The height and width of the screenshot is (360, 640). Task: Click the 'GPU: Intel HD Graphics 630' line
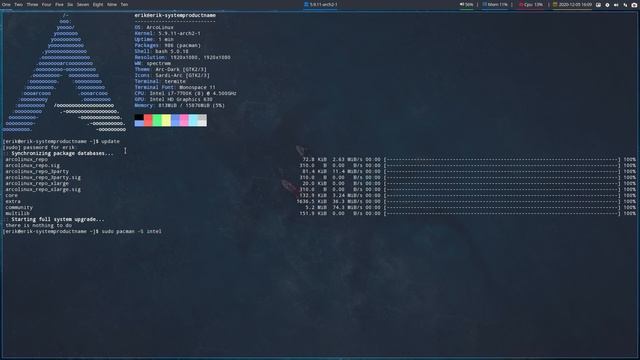(173, 99)
